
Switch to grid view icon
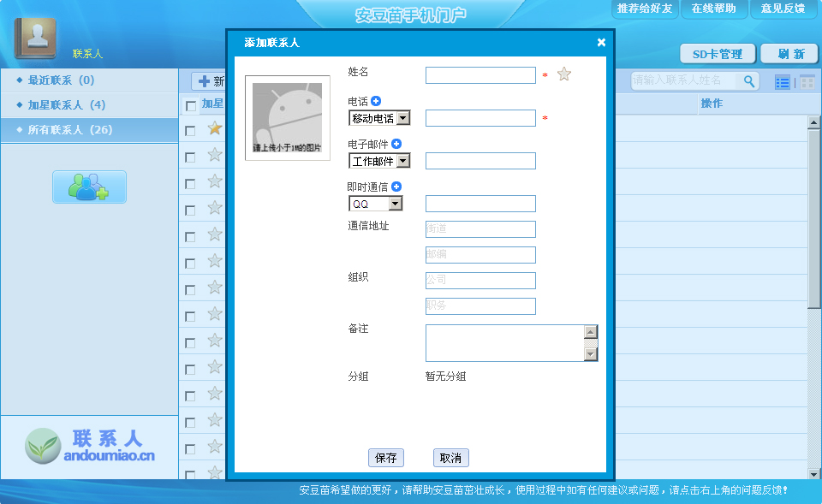point(807,82)
